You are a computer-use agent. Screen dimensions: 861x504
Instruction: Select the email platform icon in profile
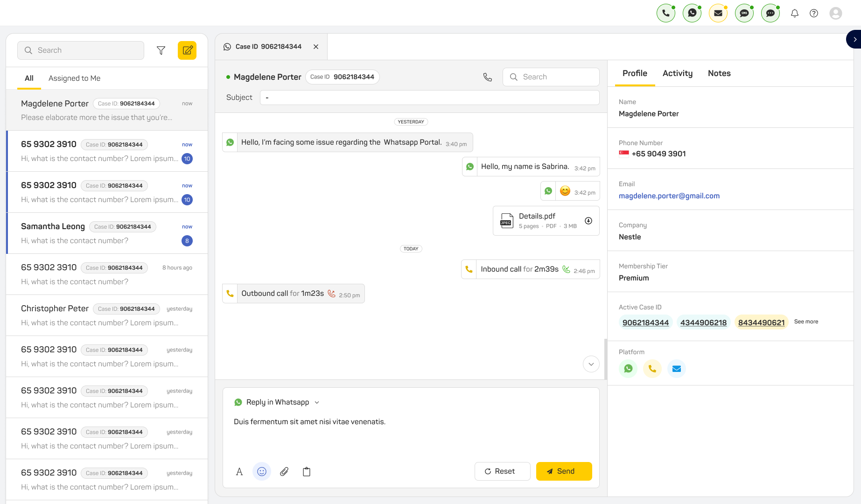pos(677,369)
